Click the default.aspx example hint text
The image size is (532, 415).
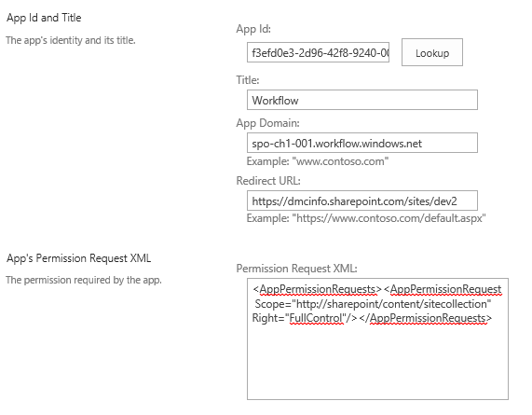click(x=366, y=218)
